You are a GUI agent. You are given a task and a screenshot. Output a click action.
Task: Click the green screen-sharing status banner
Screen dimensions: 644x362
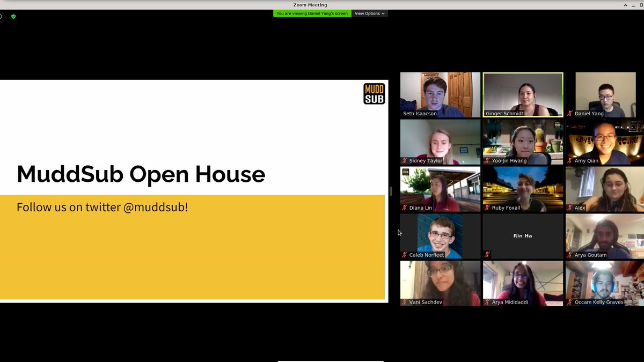click(x=312, y=13)
